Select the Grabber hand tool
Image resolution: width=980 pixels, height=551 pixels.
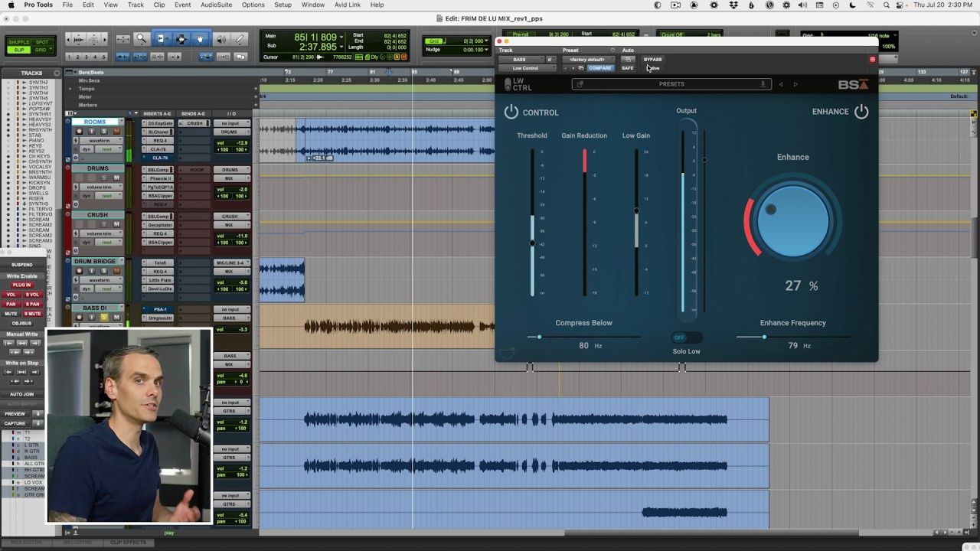200,39
